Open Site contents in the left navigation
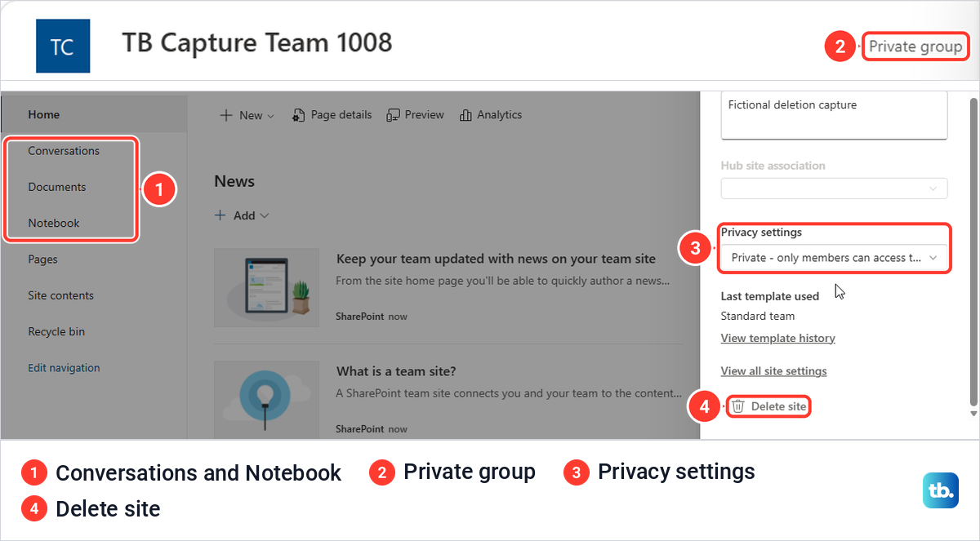The height and width of the screenshot is (541, 980). (x=60, y=295)
